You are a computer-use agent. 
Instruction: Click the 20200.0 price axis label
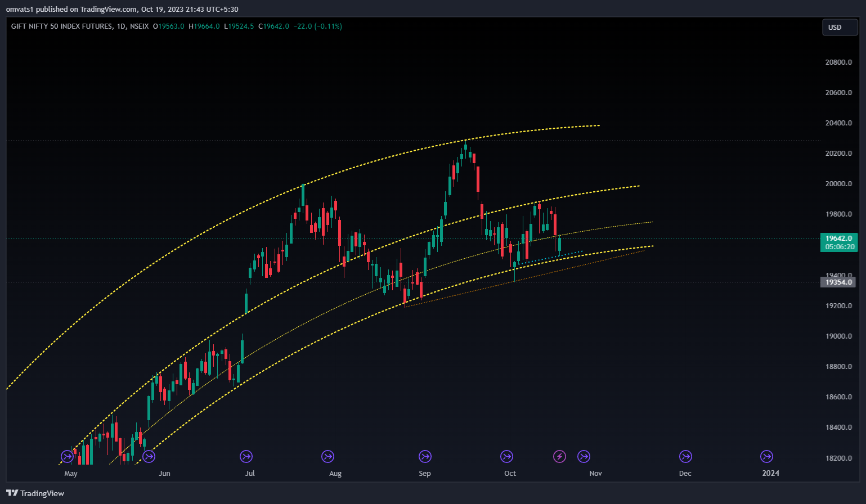(x=838, y=154)
